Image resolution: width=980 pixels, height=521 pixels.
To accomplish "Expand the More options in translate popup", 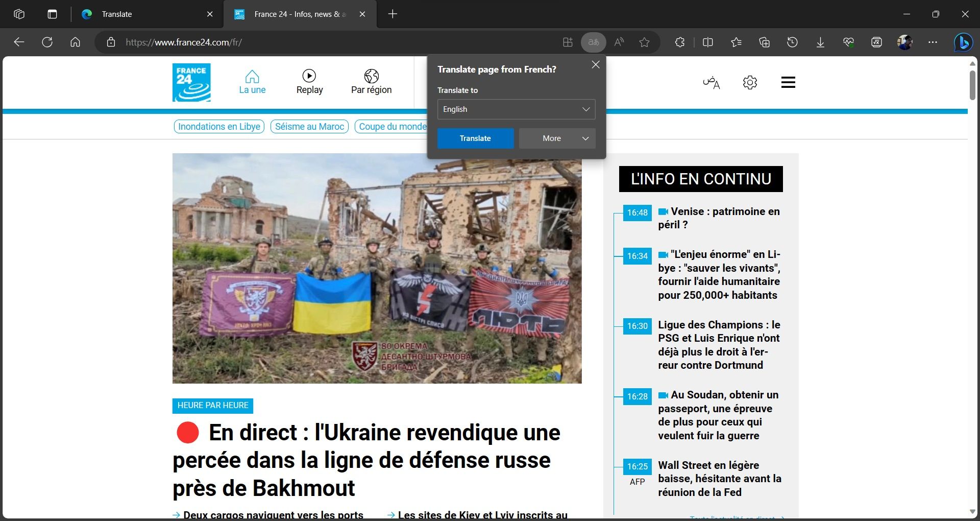I will [x=556, y=138].
